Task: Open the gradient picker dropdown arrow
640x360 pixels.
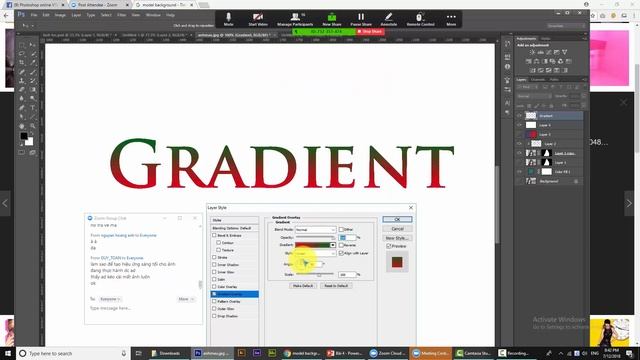Action: 333,245
